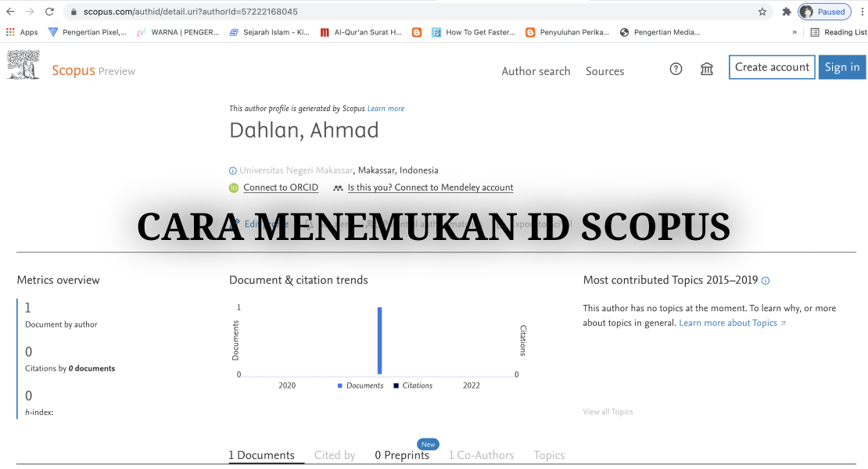Open Universitas Negeri Makassar affiliation
Viewport: 868px width, 469px height.
pyautogui.click(x=296, y=170)
